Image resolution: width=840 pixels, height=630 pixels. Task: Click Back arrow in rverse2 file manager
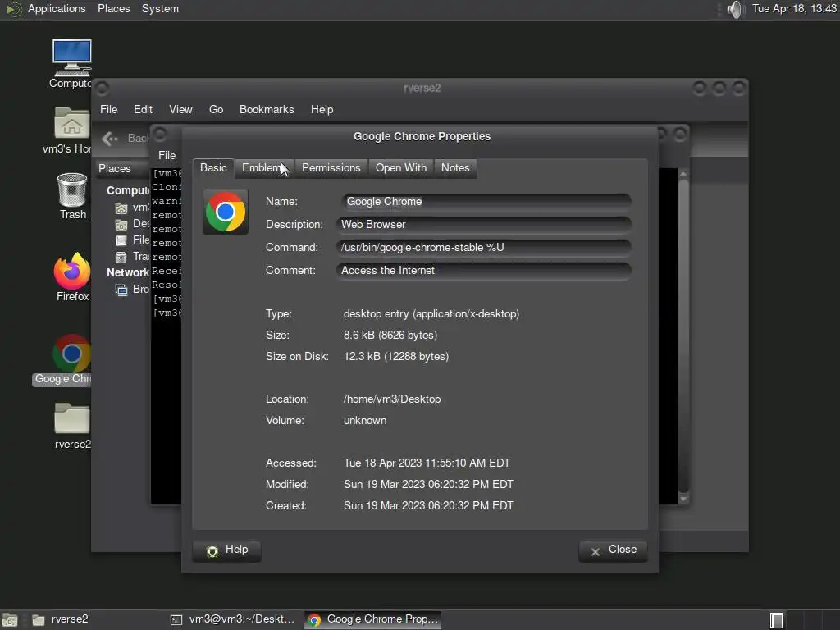[x=110, y=139]
